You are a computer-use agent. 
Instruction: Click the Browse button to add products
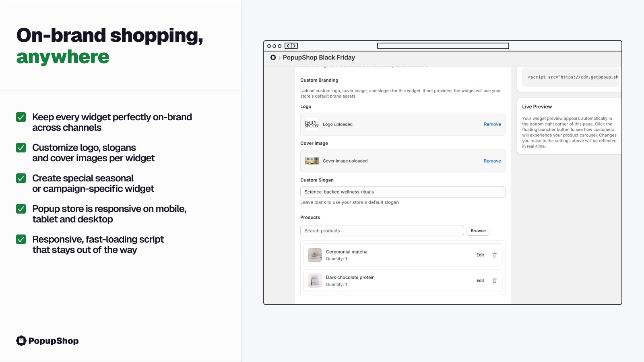[x=478, y=230]
